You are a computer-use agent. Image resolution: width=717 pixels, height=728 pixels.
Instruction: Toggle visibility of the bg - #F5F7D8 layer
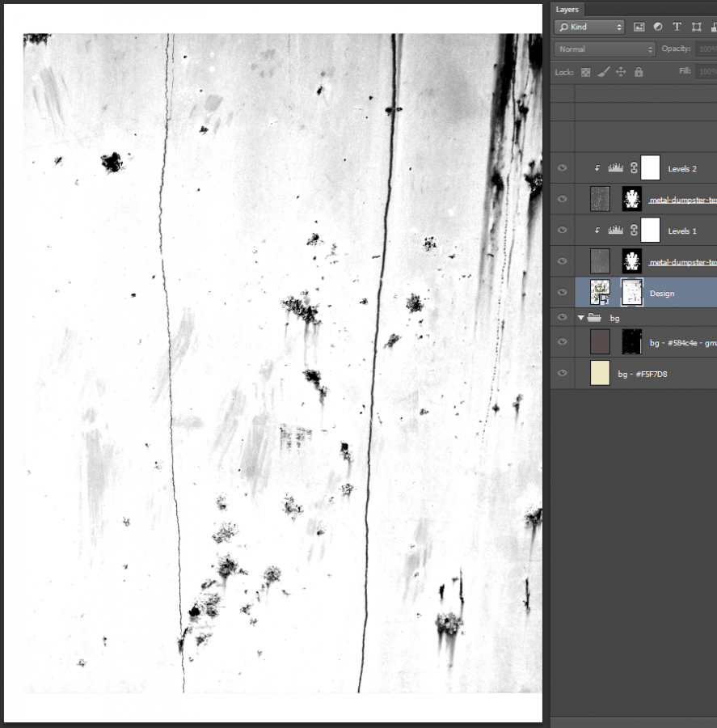561,374
